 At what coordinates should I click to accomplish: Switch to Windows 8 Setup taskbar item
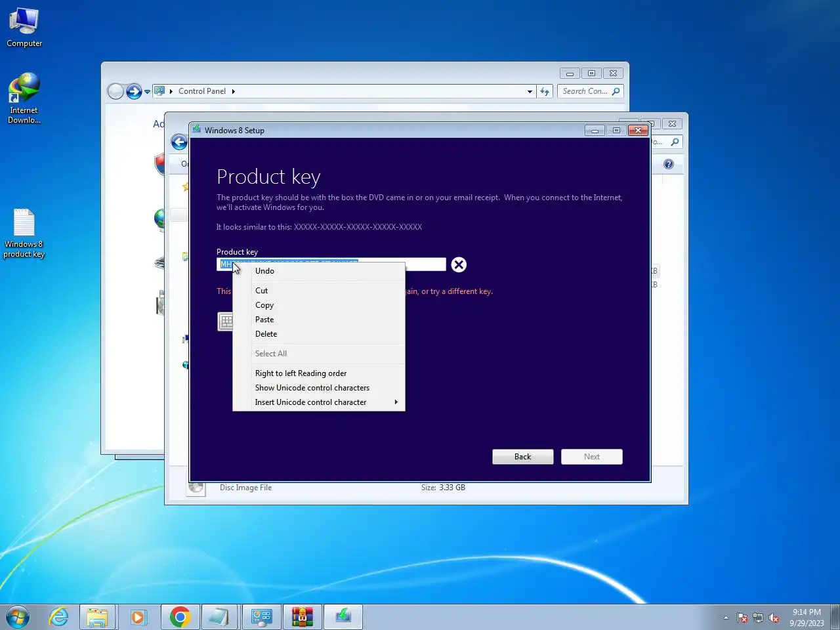343,617
